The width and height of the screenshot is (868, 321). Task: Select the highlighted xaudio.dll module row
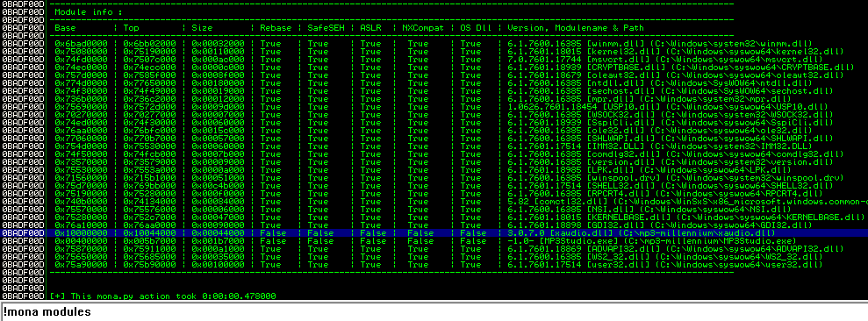434,233
